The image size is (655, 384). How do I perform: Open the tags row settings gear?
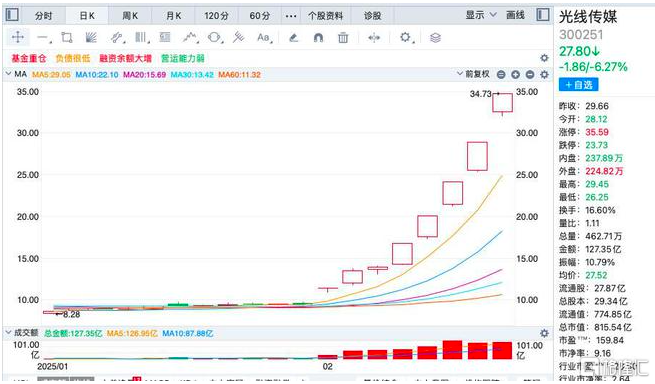[x=544, y=58]
